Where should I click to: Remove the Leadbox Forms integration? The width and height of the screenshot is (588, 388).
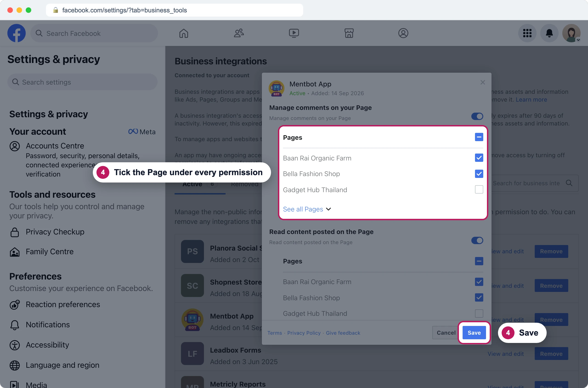tap(551, 354)
